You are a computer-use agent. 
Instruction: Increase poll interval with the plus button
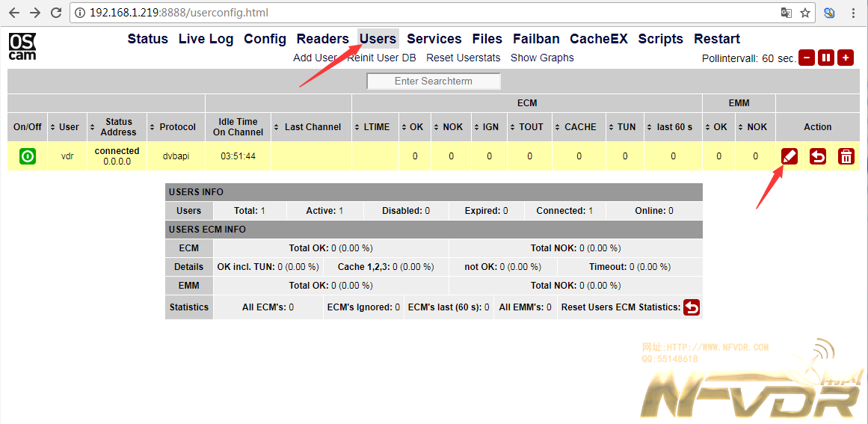click(846, 58)
